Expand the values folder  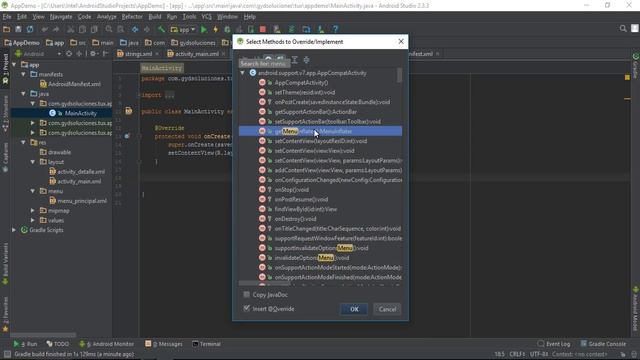[33, 220]
